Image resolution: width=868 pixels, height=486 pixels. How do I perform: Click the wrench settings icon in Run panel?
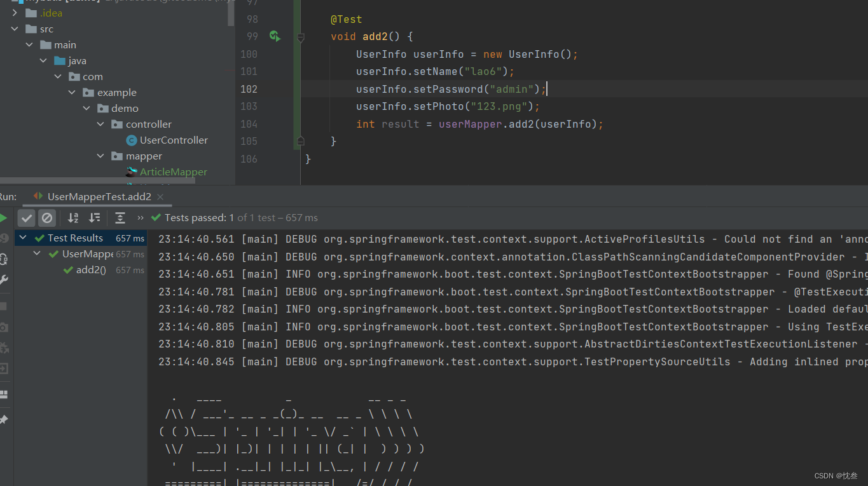[4, 280]
